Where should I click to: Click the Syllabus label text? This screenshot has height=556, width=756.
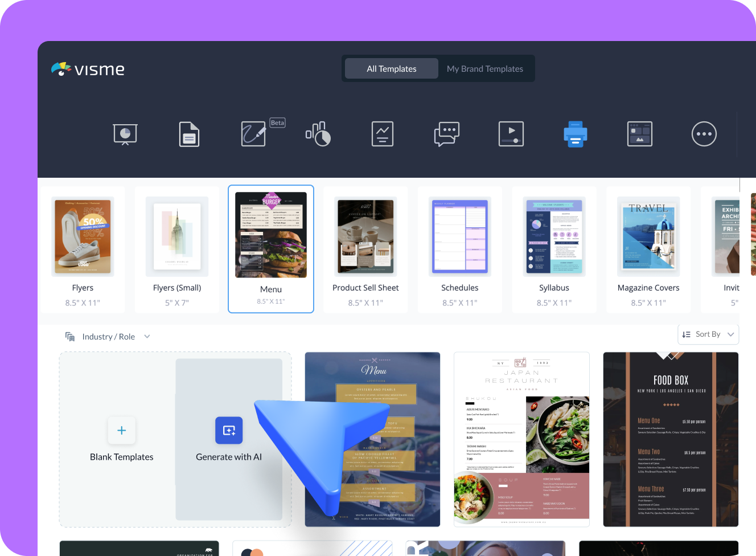[554, 288]
